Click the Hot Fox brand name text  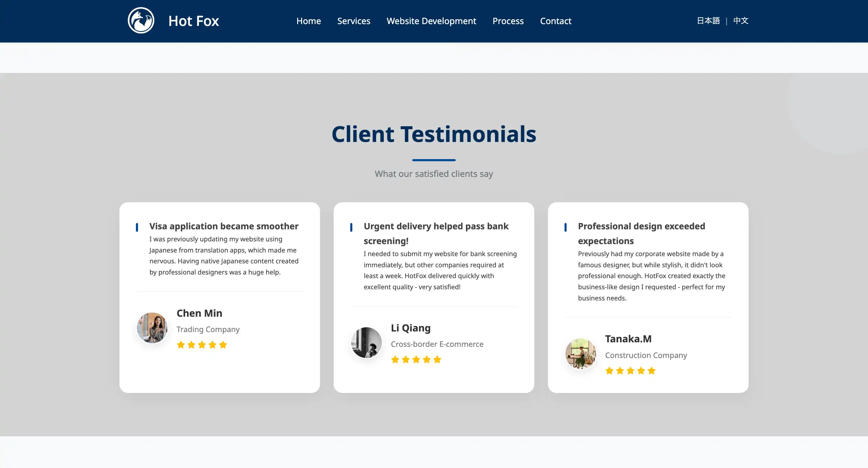[193, 21]
